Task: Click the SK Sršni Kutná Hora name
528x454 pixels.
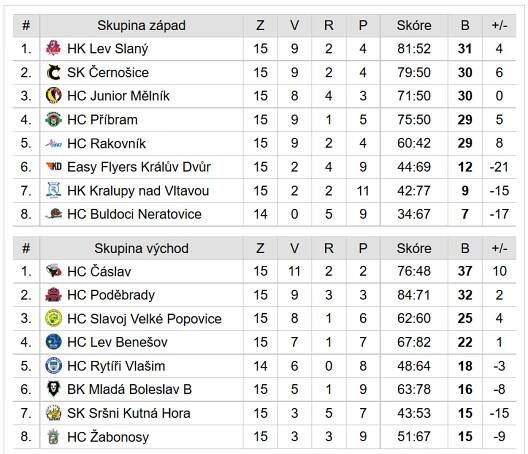Action: (x=129, y=413)
